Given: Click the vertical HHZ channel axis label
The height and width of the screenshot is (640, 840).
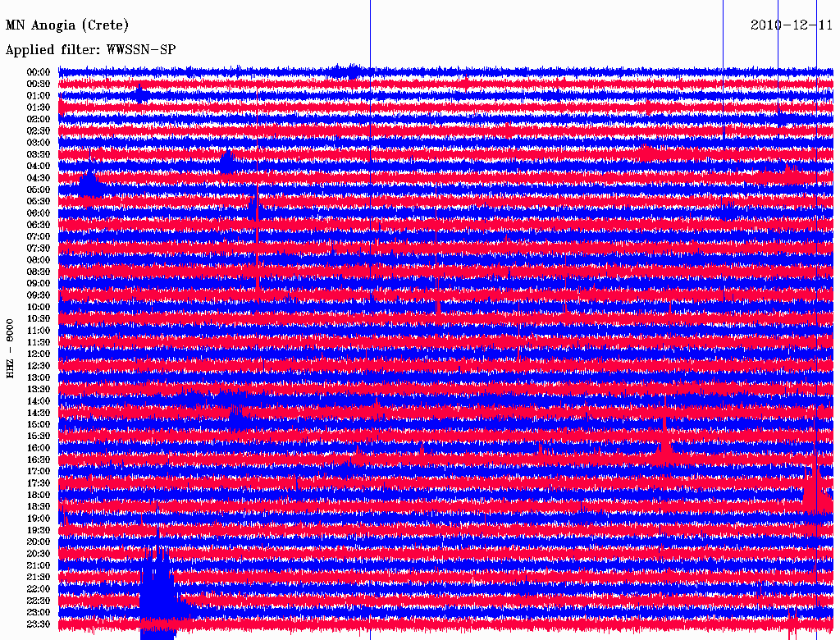Looking at the screenshot, I should (11, 348).
